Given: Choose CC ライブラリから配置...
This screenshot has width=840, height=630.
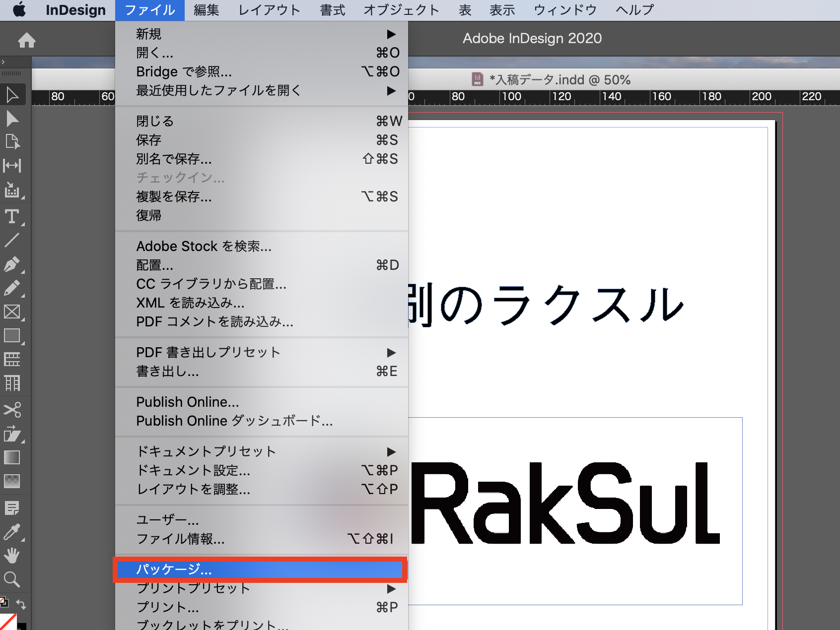Looking at the screenshot, I should pyautogui.click(x=262, y=284).
